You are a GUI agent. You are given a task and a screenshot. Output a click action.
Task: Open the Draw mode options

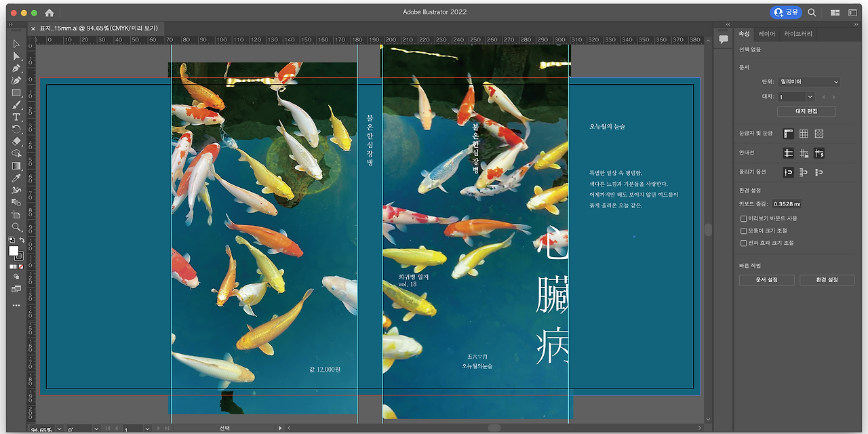tap(16, 277)
